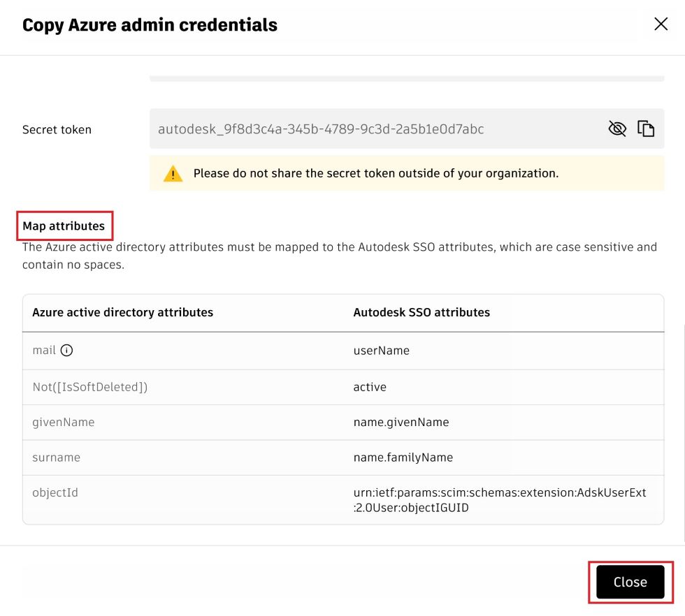Copy the secret token to clipboard
685x616 pixels.
coord(646,129)
